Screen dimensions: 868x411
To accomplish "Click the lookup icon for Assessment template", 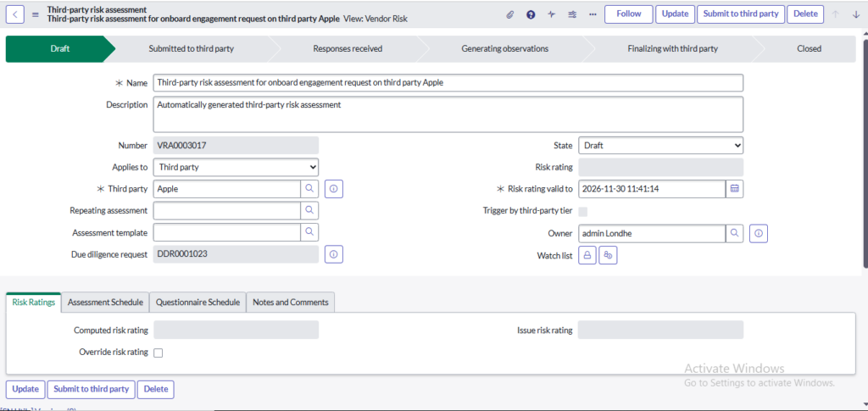I will point(310,231).
